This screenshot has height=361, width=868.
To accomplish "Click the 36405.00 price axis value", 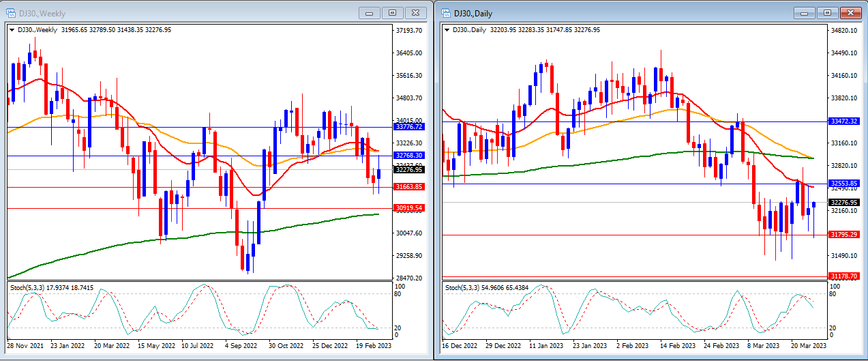I will coord(409,53).
